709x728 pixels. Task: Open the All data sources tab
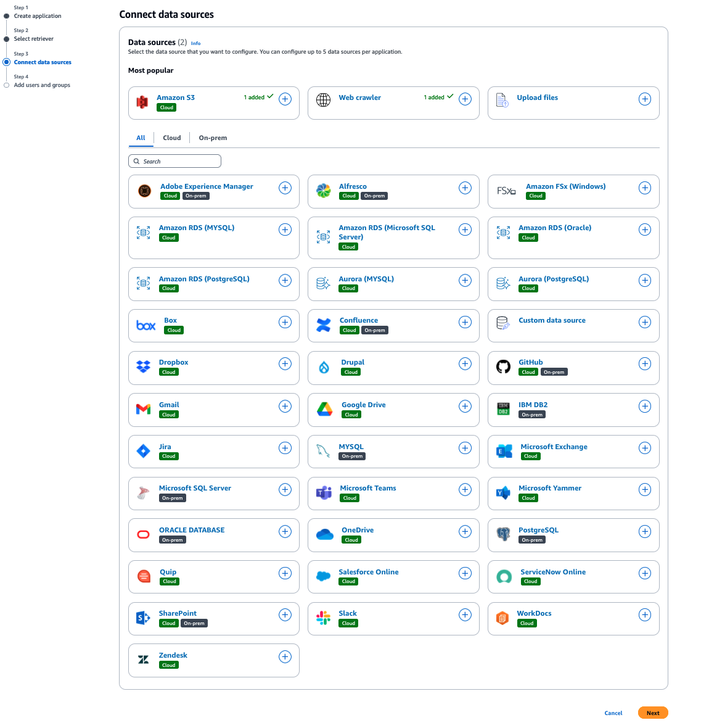coord(141,138)
